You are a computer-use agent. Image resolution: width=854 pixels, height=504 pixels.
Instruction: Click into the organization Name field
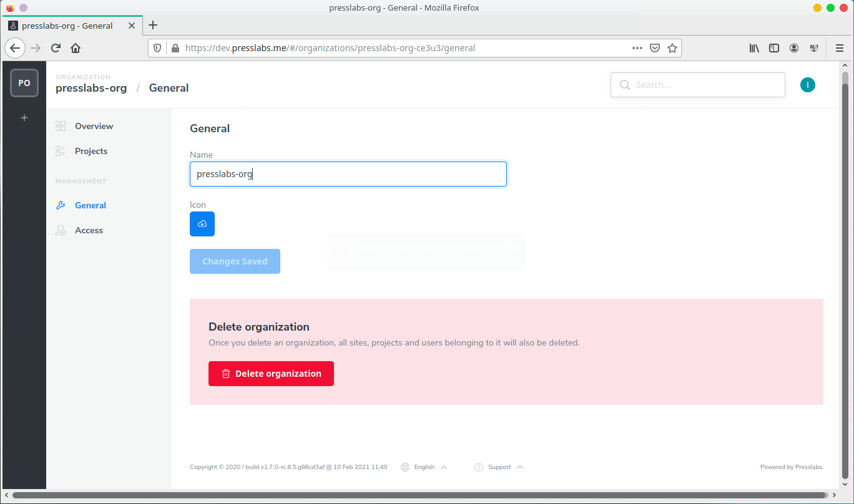[x=348, y=174]
